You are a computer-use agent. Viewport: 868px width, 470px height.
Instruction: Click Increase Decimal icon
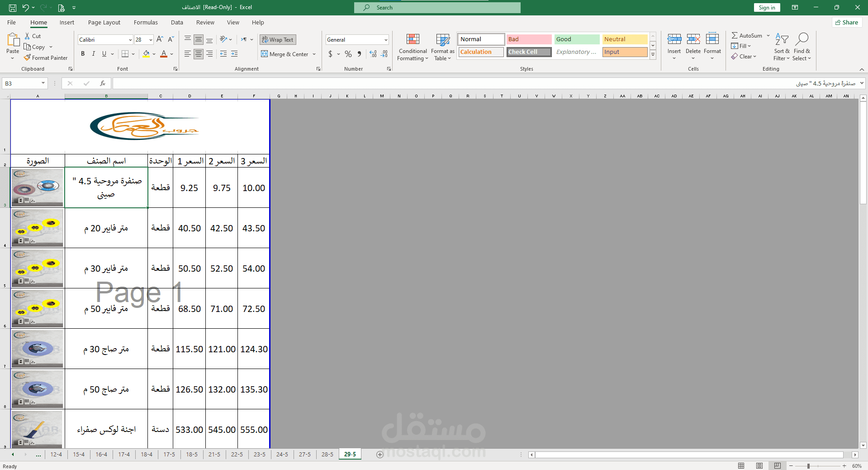(373, 54)
